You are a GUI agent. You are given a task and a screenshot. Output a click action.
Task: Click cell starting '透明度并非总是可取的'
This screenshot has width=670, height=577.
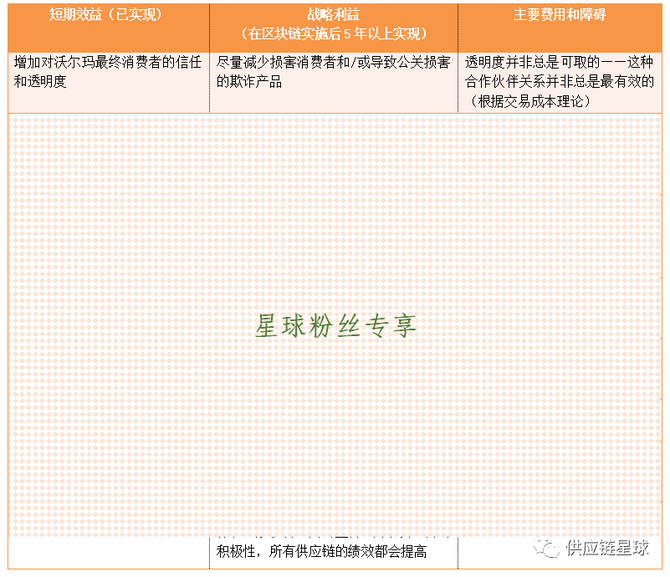(560, 82)
